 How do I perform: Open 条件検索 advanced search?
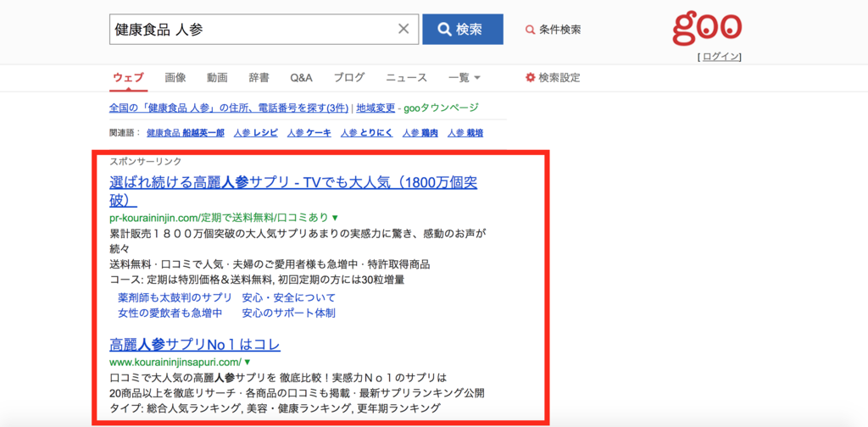point(554,30)
